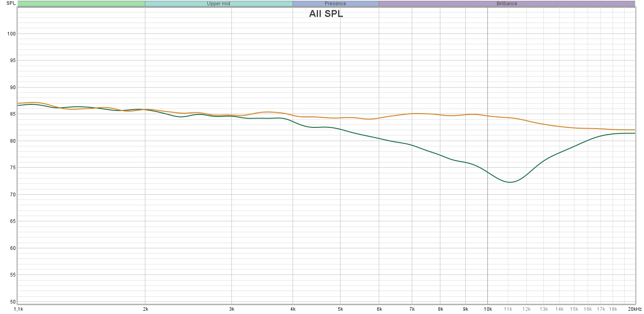Click the 75 value on the SPL axis

(x=12, y=168)
